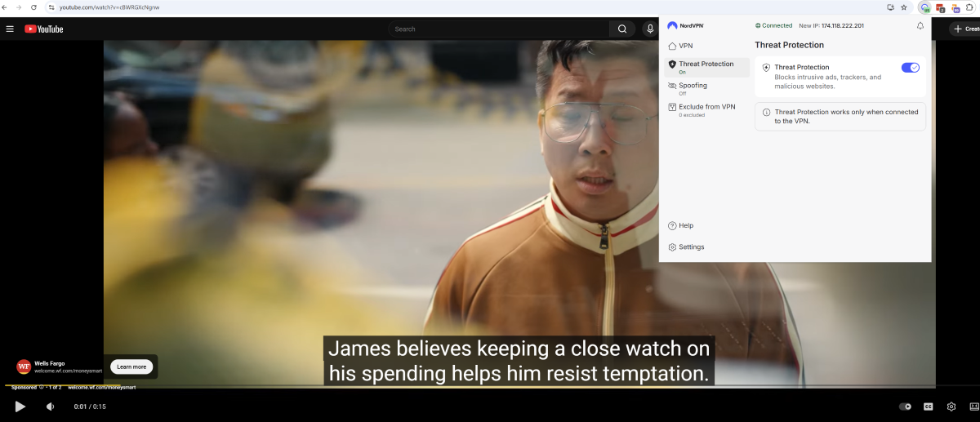This screenshot has height=422, width=980.
Task: Click the 0:01 / 0:15 time display
Action: (90, 406)
